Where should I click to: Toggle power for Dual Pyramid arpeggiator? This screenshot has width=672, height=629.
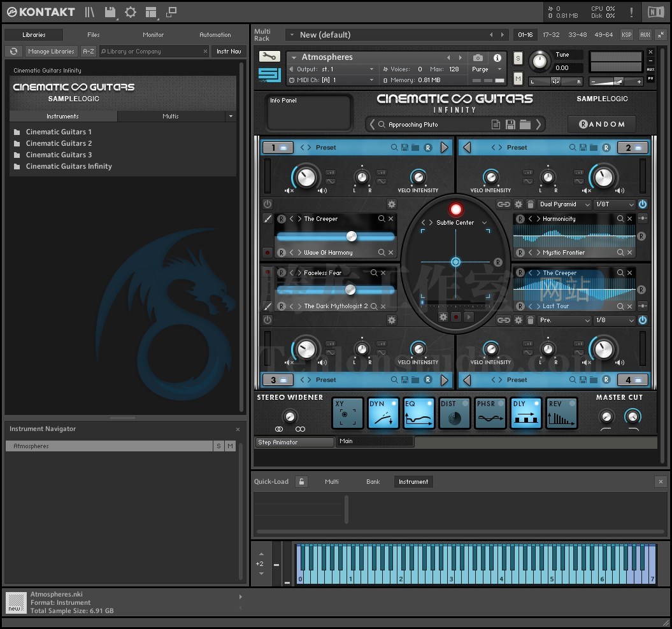click(x=643, y=204)
